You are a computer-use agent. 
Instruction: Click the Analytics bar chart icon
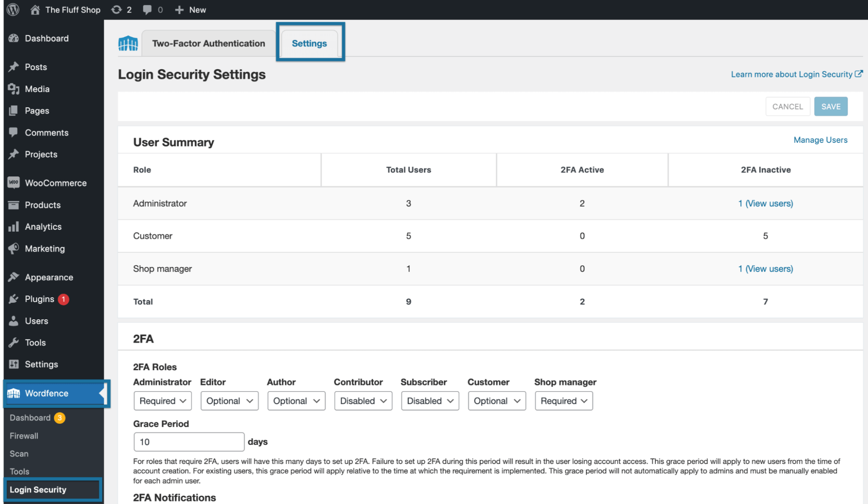(x=13, y=227)
